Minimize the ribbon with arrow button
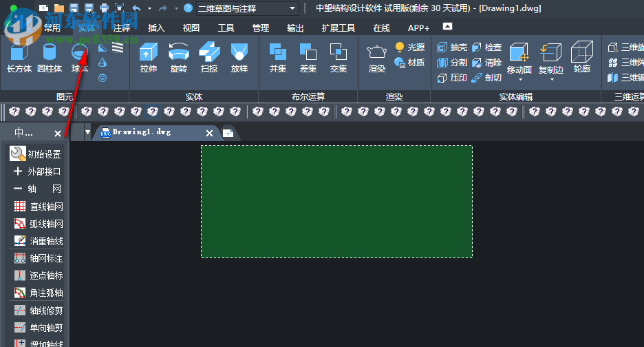 (448, 27)
